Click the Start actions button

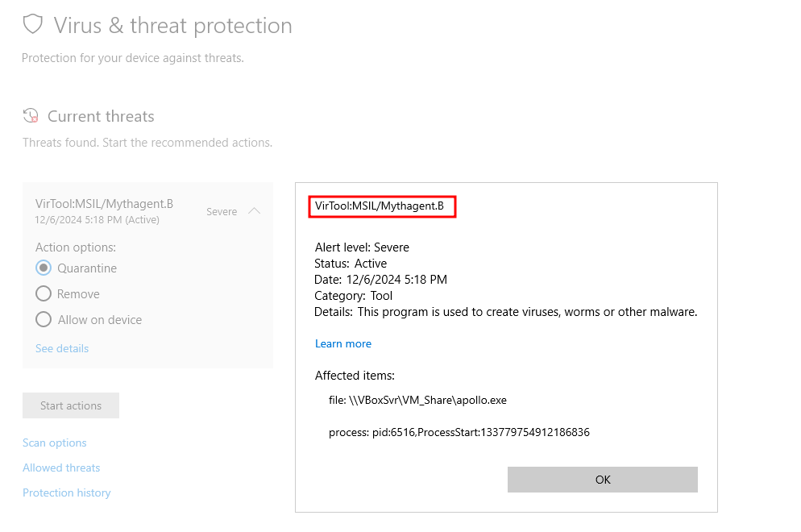click(x=71, y=405)
